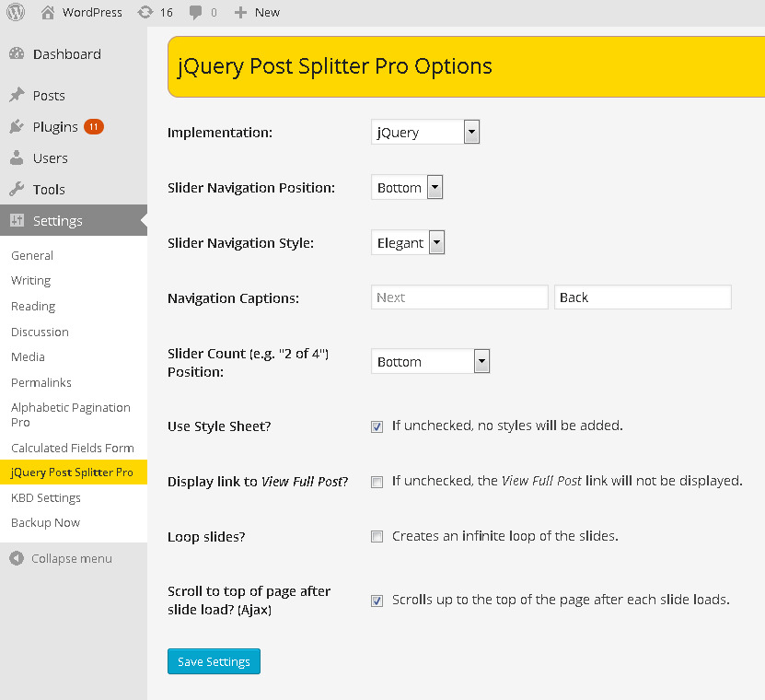
Task: Click the Dashboard gauge icon
Action: [17, 54]
